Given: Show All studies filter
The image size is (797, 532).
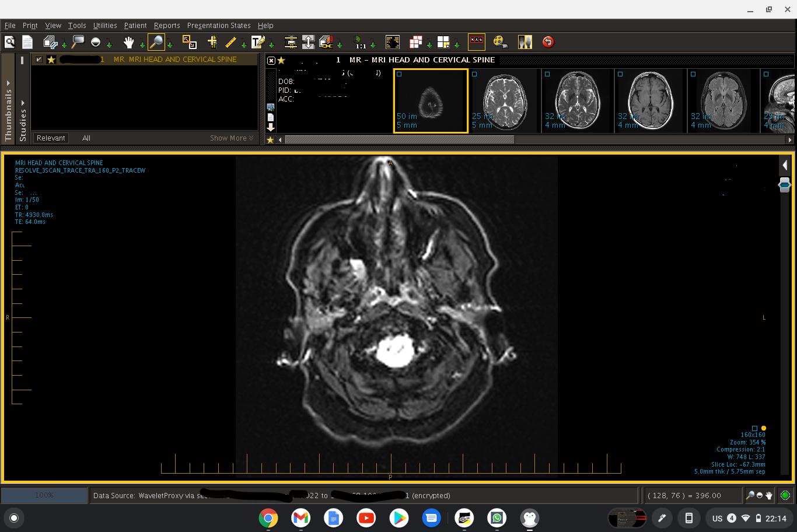Looking at the screenshot, I should [86, 138].
